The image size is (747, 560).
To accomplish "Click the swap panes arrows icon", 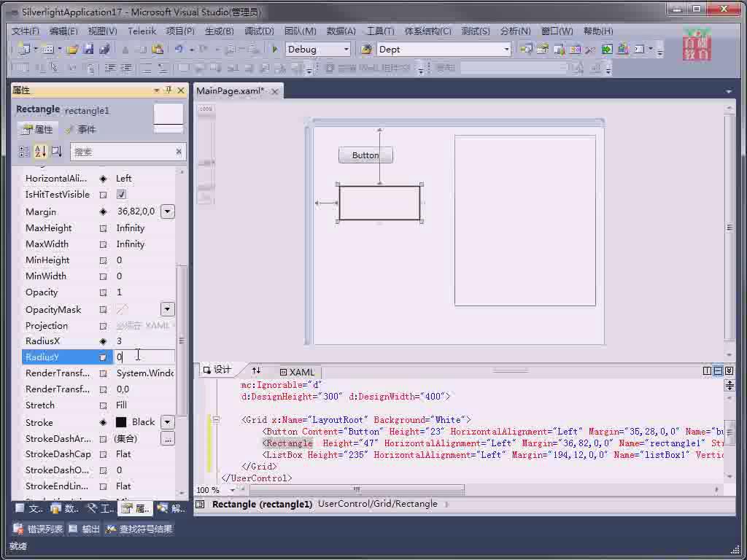I will click(x=256, y=371).
